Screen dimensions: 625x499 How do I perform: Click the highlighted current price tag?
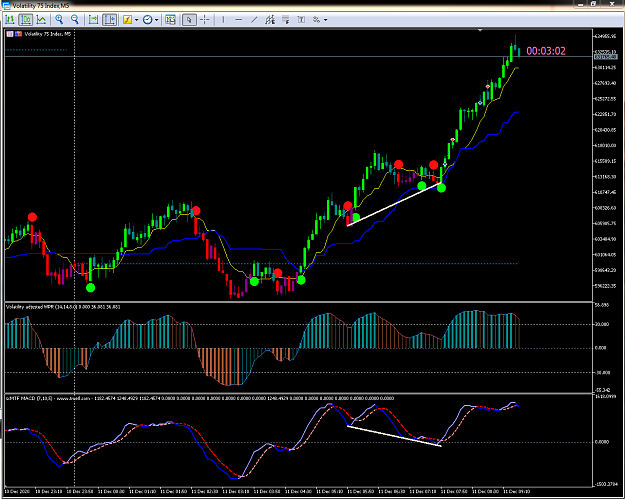click(x=605, y=57)
